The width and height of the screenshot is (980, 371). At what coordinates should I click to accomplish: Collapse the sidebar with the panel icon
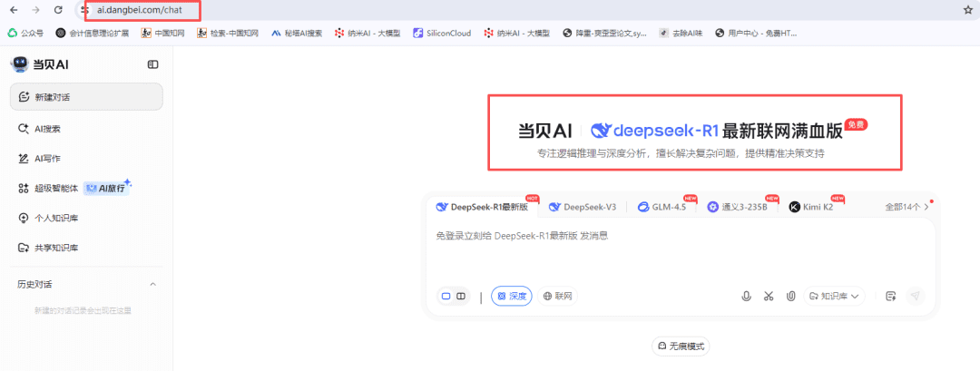pyautogui.click(x=152, y=64)
